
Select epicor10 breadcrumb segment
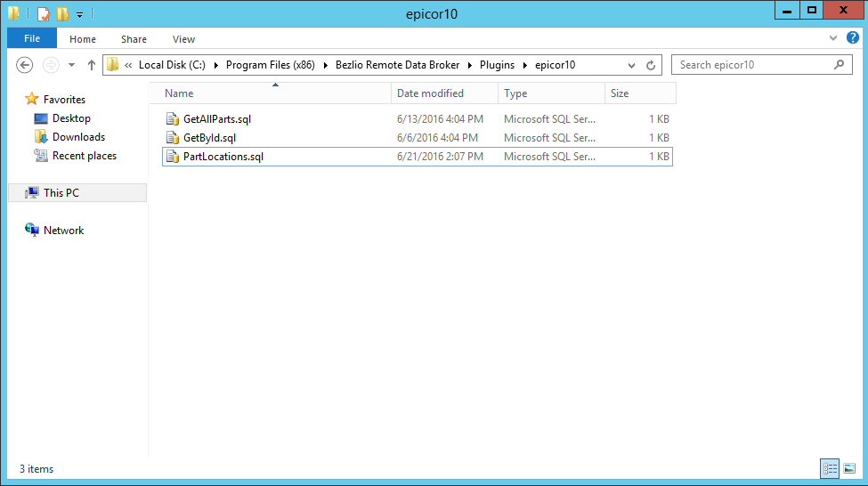coord(555,65)
